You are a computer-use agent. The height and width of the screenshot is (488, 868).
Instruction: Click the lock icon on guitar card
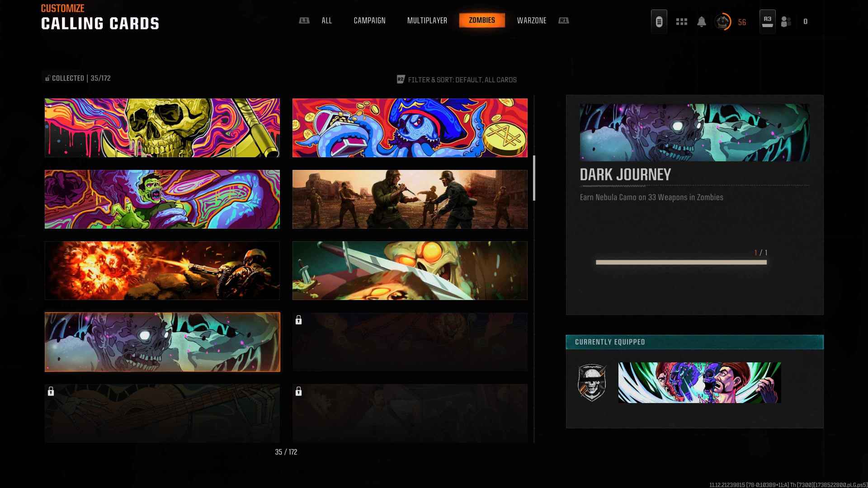[x=51, y=391]
